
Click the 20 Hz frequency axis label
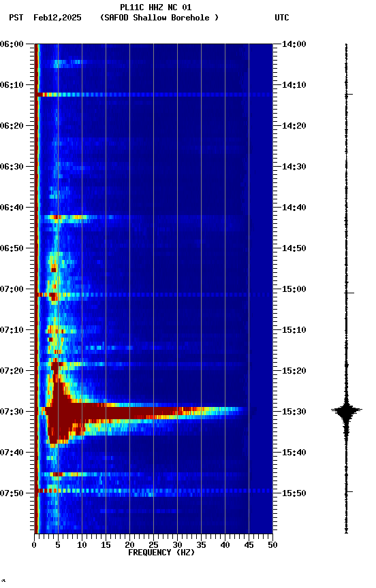129,545
